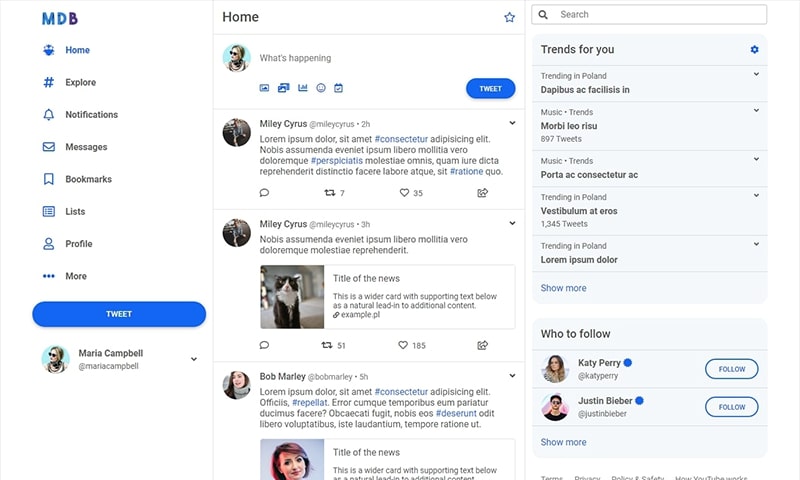Image resolution: width=800 pixels, height=480 pixels.
Task: Click Show more under Trends for you
Action: coord(563,288)
